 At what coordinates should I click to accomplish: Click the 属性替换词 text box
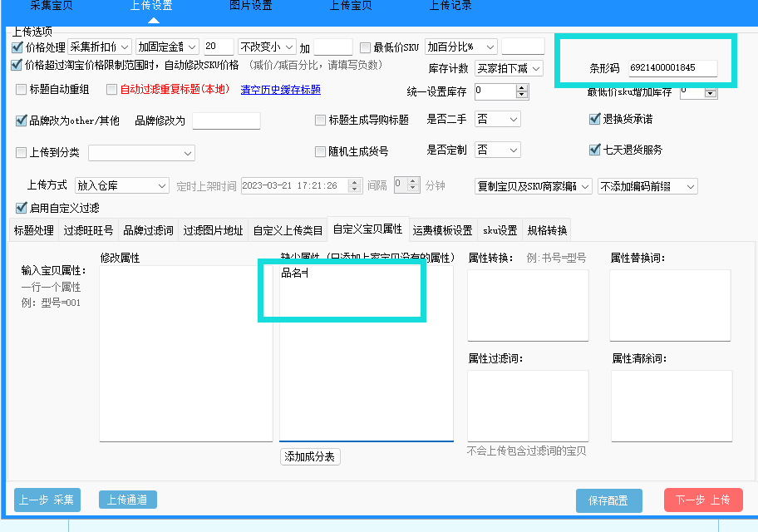pyautogui.click(x=670, y=305)
